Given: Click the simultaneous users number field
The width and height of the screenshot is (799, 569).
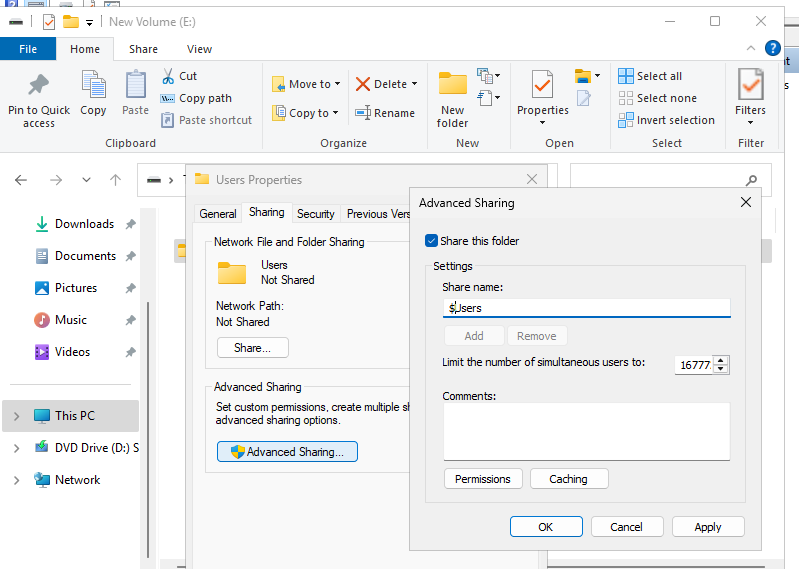Looking at the screenshot, I should point(694,365).
